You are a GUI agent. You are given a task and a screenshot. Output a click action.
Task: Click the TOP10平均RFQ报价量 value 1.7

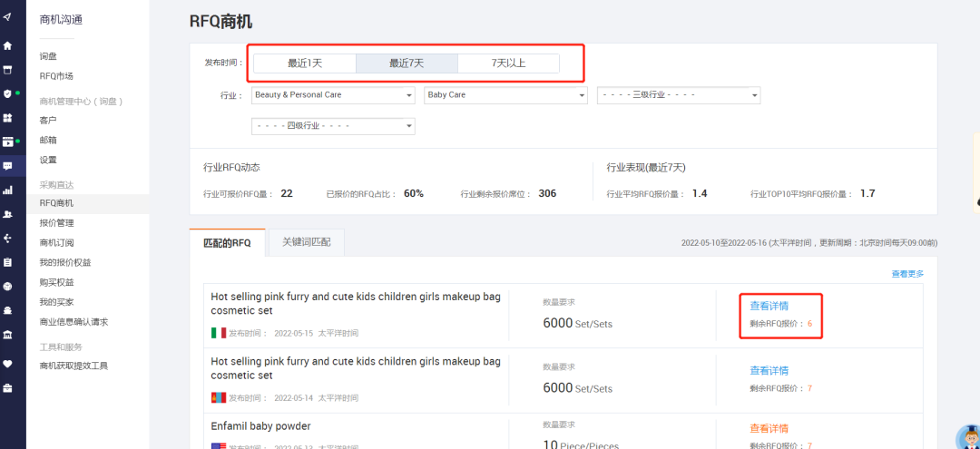867,193
